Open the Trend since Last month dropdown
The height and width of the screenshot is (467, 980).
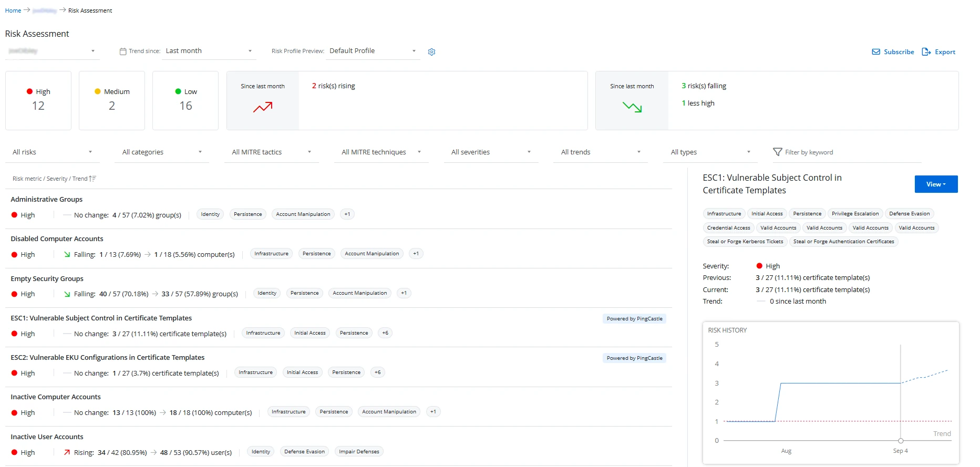pyautogui.click(x=209, y=51)
